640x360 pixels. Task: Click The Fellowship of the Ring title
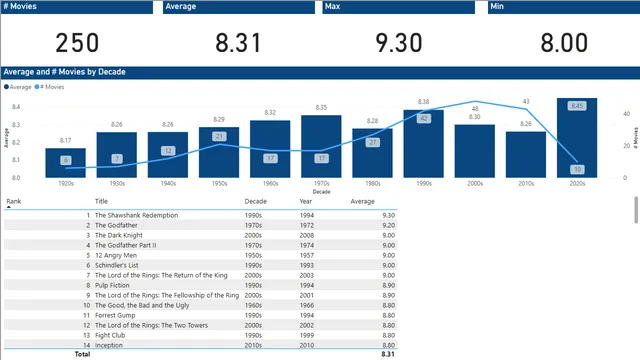[x=167, y=295]
